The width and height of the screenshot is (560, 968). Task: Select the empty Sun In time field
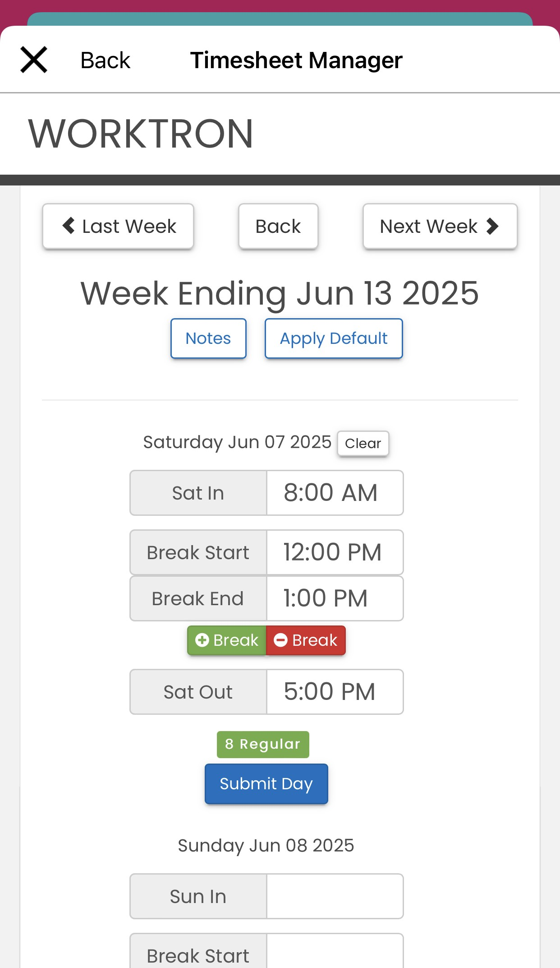click(x=335, y=896)
